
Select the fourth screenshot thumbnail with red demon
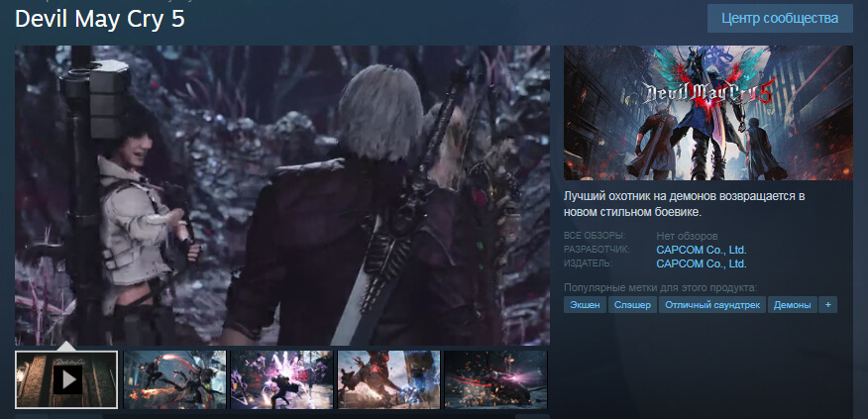tap(388, 379)
